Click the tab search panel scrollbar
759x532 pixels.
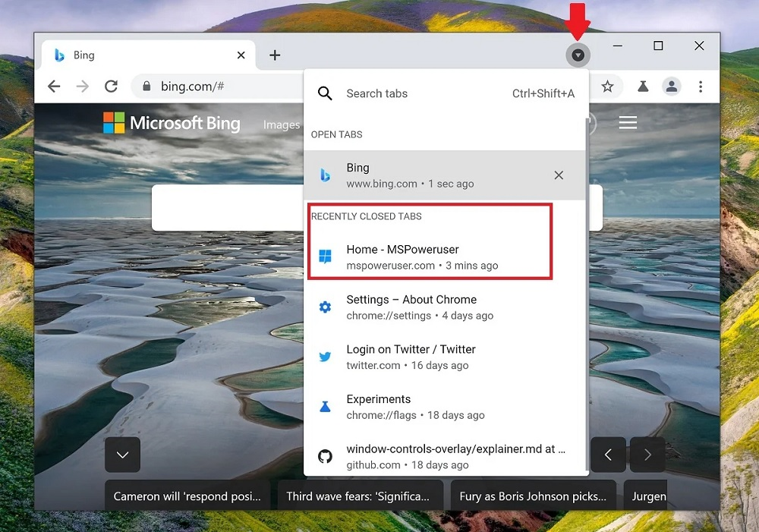[x=587, y=294]
